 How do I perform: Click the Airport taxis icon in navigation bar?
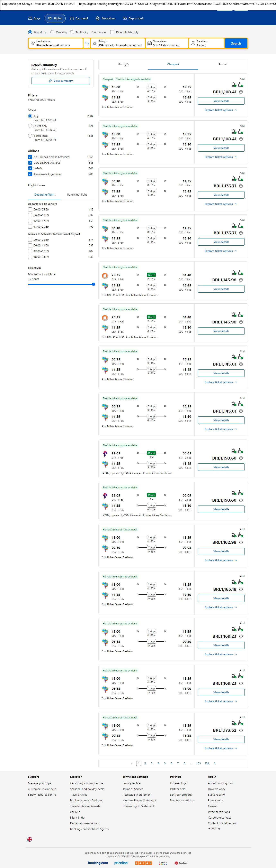(x=125, y=19)
